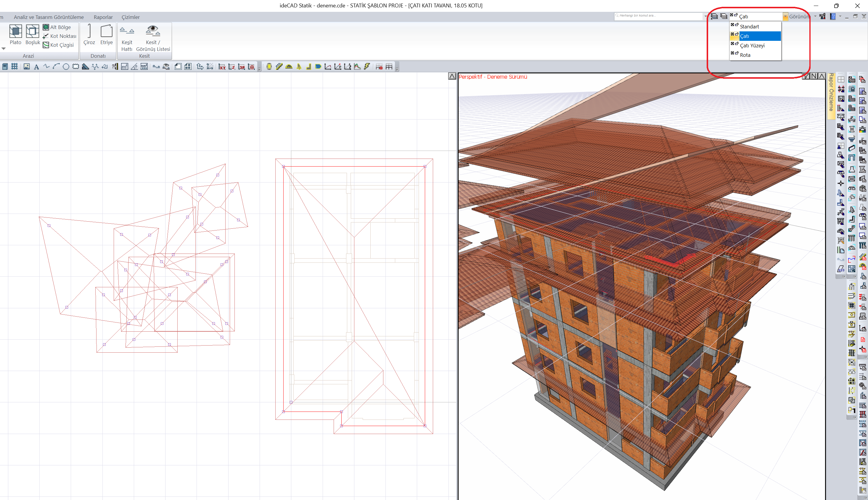
Task: Expand the second toolbar's overflow arrow
Action: point(397,69)
